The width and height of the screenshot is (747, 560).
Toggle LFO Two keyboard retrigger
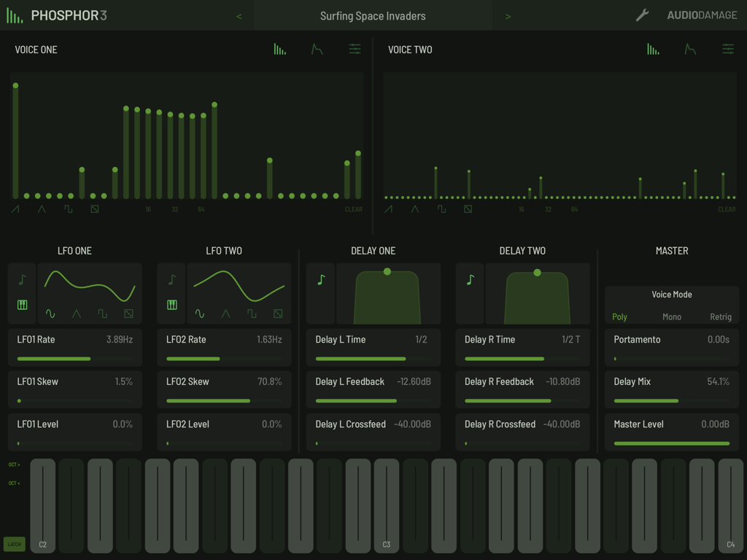171,305
